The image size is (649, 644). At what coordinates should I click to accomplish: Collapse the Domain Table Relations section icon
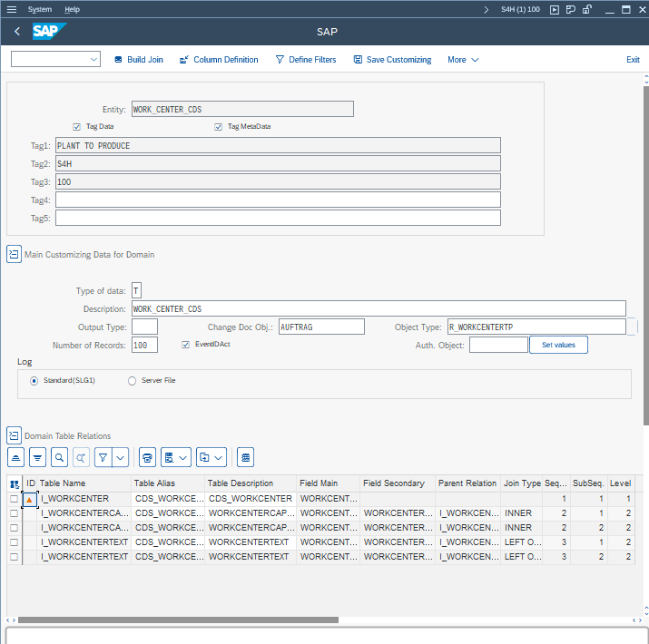14,436
